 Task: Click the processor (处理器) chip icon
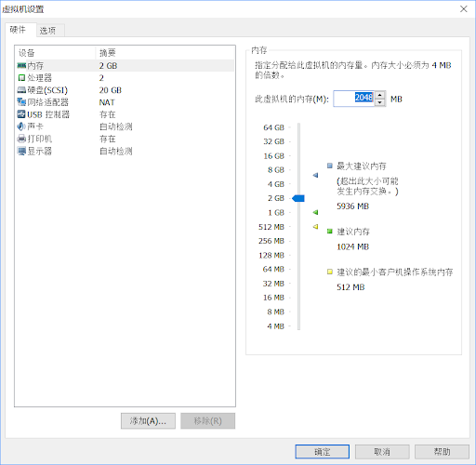pyautogui.click(x=21, y=77)
